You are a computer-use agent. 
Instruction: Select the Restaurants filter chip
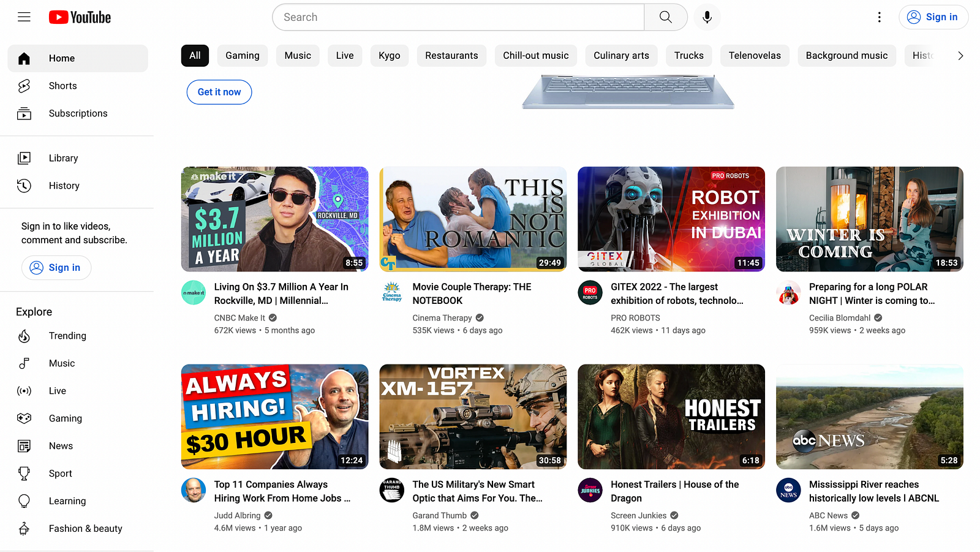pyautogui.click(x=451, y=56)
